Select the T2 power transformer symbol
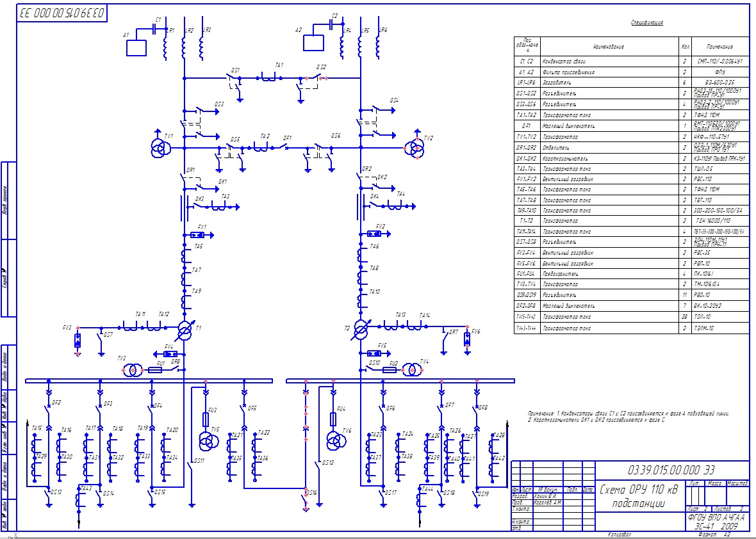The width and height of the screenshot is (756, 539). pyautogui.click(x=361, y=330)
